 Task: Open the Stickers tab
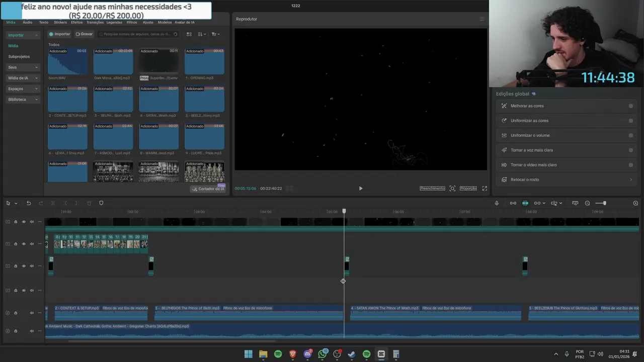click(60, 22)
